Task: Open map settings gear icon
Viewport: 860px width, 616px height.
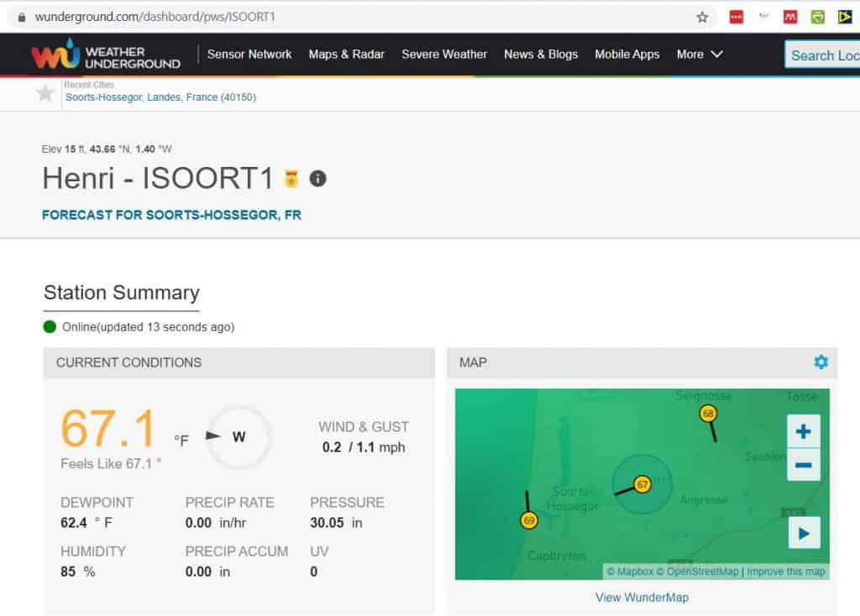Action: tap(821, 362)
